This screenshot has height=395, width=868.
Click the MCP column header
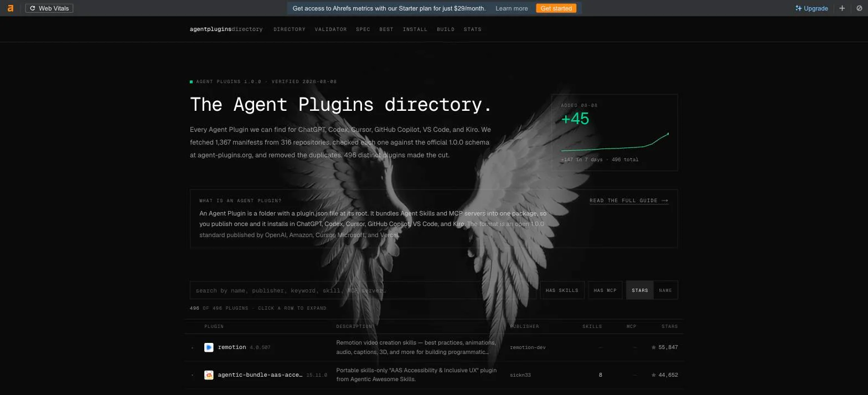coord(632,326)
